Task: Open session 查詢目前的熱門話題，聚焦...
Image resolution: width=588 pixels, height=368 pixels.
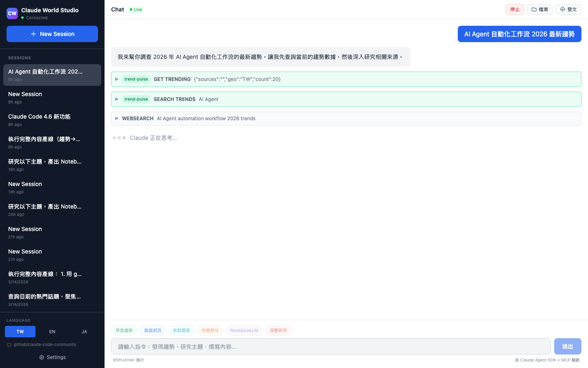Action: pos(52,300)
